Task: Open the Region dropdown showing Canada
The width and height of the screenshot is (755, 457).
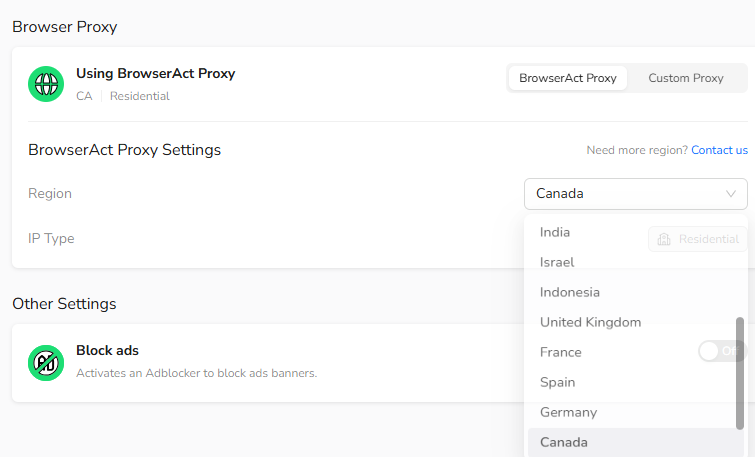Action: point(636,194)
